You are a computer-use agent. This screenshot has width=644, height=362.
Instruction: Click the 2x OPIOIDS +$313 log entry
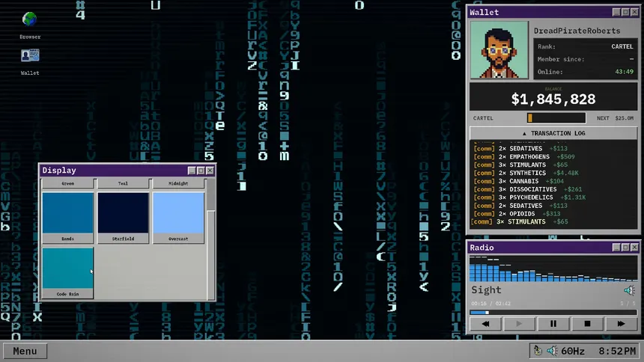tap(517, 214)
